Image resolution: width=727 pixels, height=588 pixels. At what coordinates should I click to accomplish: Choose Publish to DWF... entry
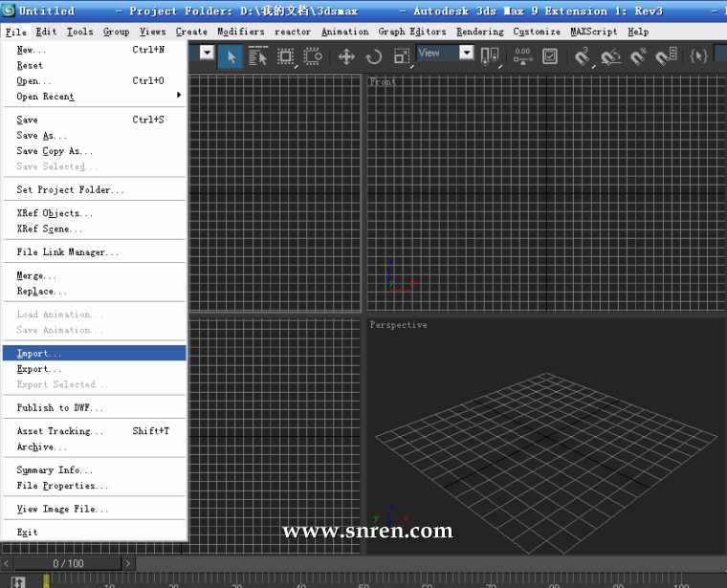coord(95,407)
